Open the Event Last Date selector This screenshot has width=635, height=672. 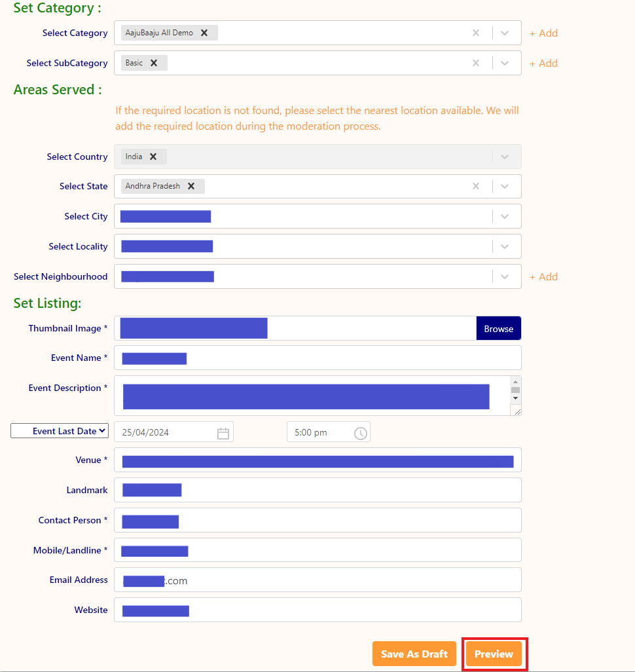coord(60,431)
